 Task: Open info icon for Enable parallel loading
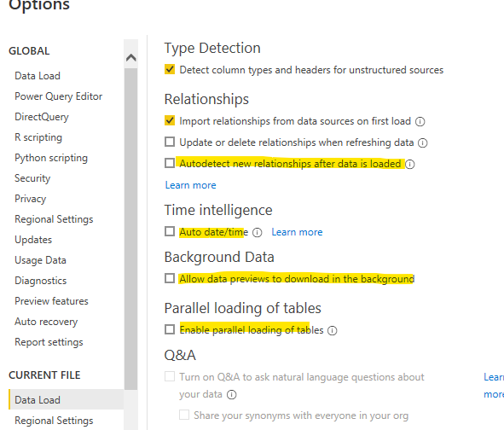click(332, 331)
